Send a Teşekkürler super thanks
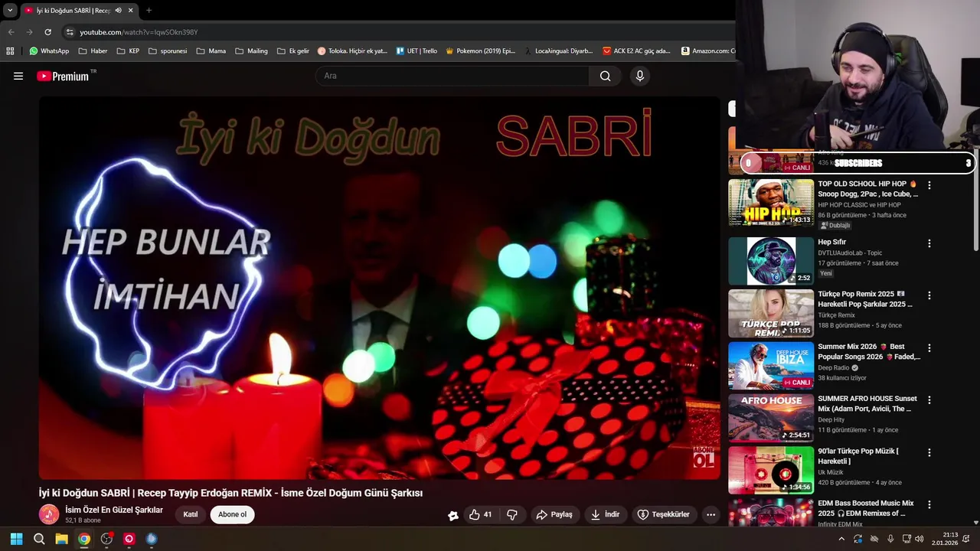 click(x=663, y=514)
